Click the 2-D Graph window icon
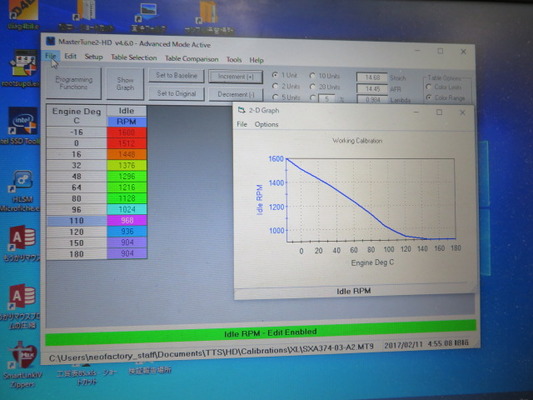The image size is (533, 400). pos(241,110)
